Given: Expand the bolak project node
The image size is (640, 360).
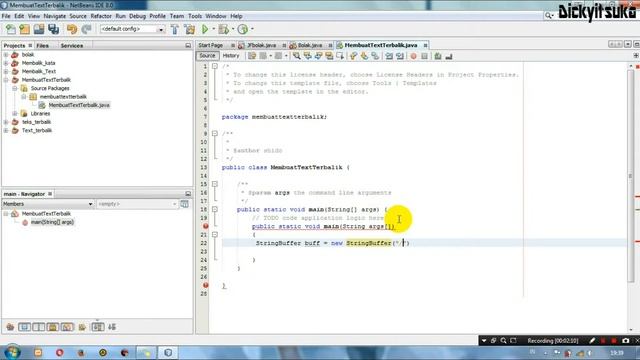Looking at the screenshot, I should pos(6,54).
